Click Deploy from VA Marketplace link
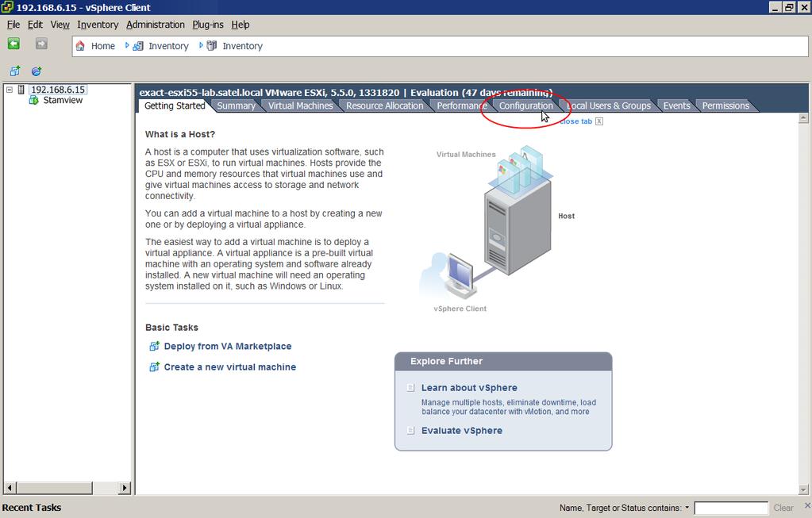Screen dimensions: 812x518 tap(228, 346)
